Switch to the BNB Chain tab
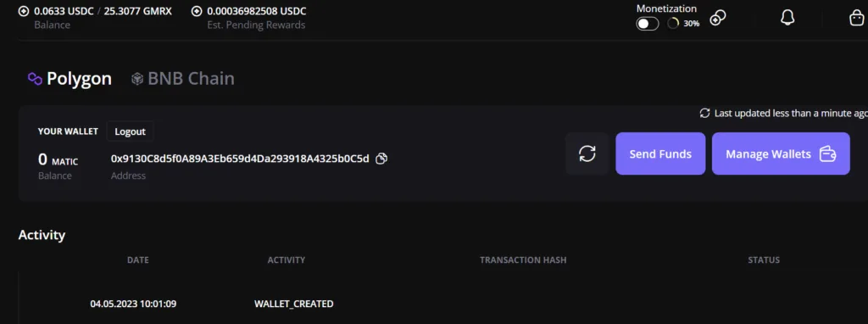Image resolution: width=868 pixels, height=324 pixels. click(183, 79)
